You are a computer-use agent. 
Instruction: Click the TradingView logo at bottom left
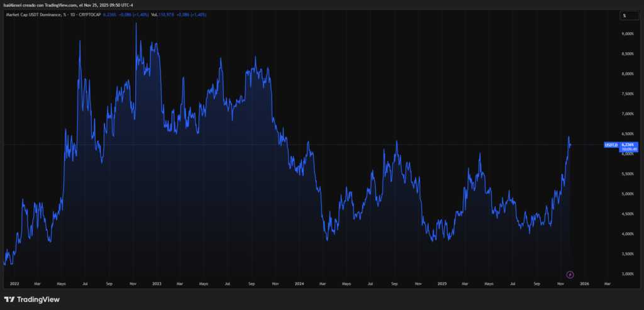click(x=31, y=299)
